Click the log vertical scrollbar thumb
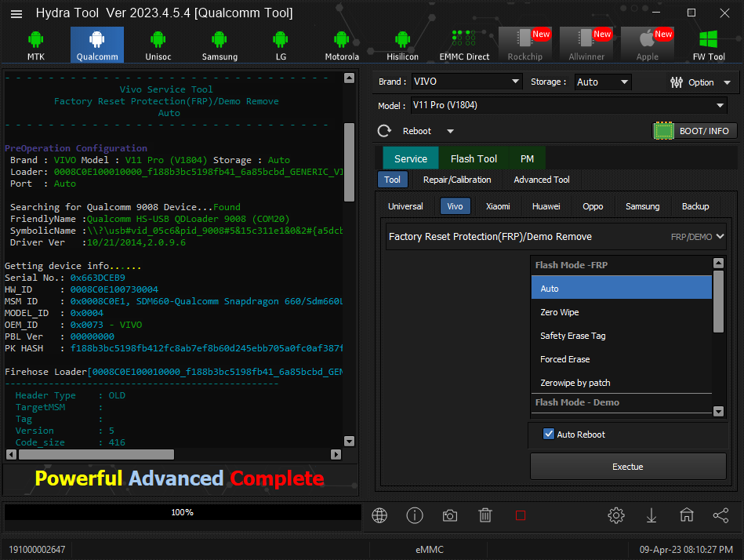Screen dimensions: 744x560 (349, 162)
